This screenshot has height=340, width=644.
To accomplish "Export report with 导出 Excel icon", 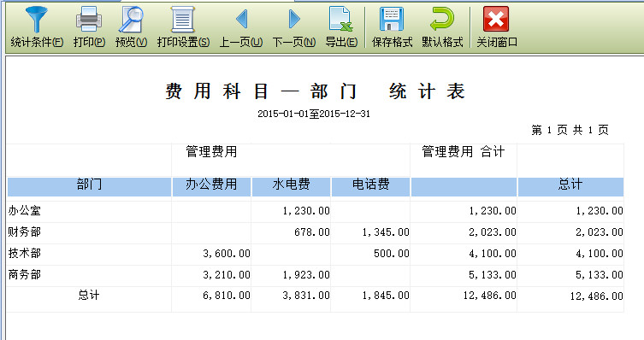I will (x=341, y=20).
